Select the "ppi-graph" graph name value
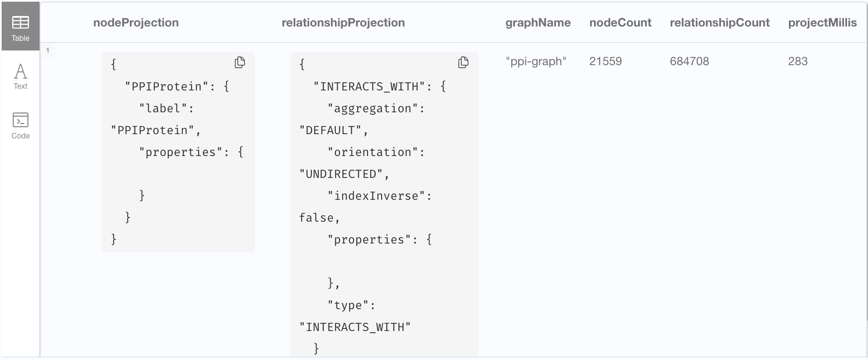Screen dimensions: 868x360 tap(536, 61)
